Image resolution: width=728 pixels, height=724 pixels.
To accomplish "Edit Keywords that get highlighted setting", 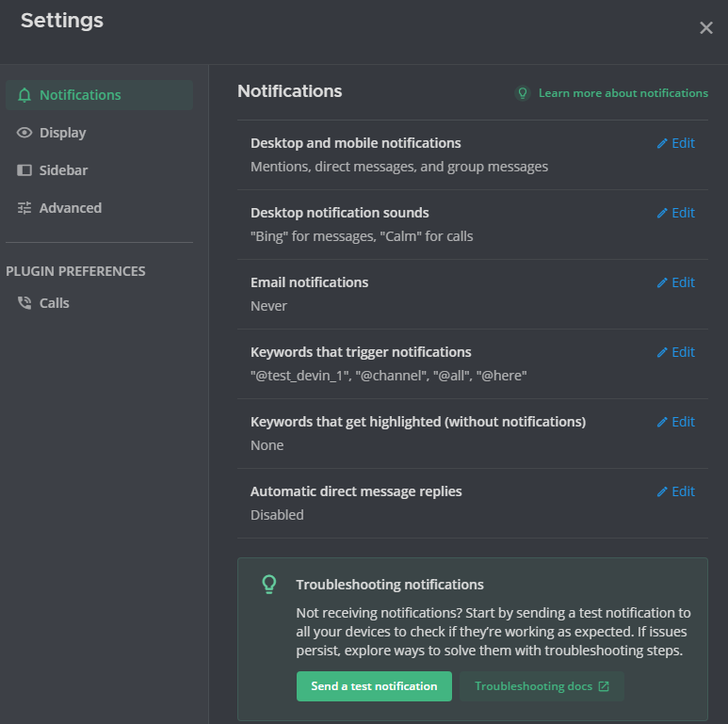I will coord(676,422).
